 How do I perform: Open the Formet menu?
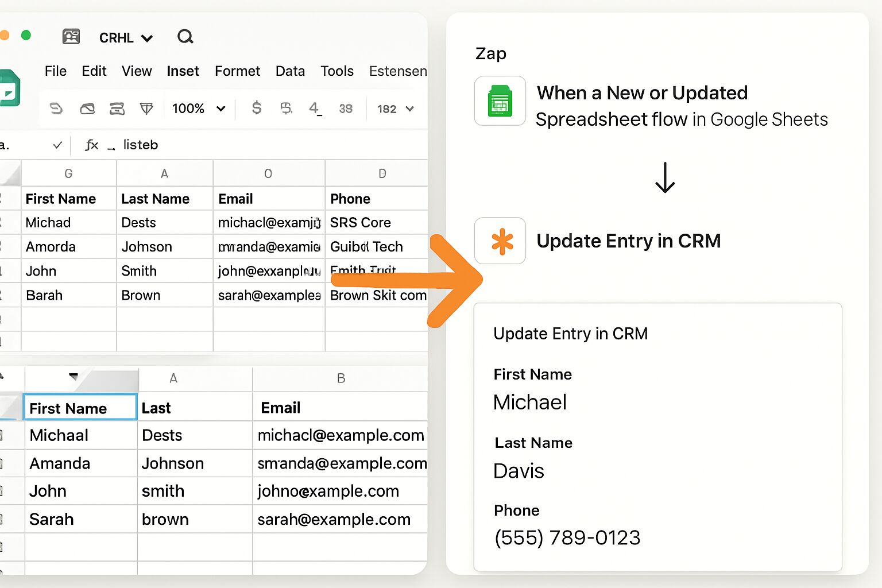tap(237, 71)
